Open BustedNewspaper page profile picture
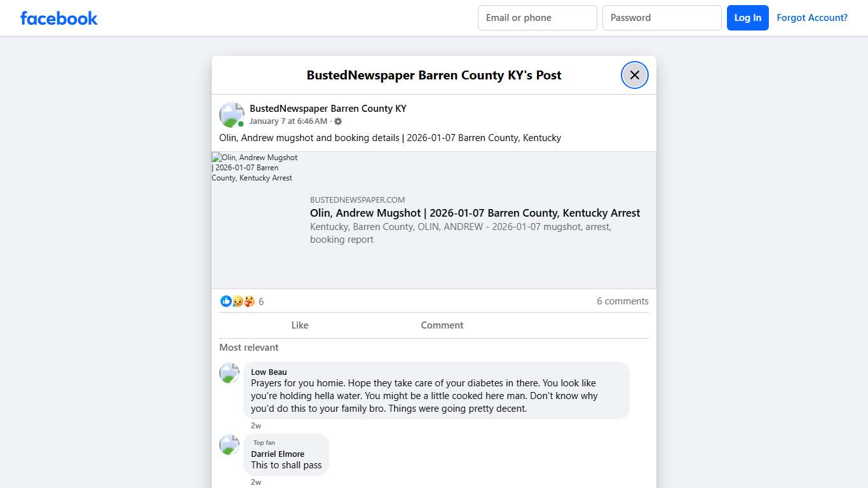This screenshot has width=868, height=488. tap(231, 115)
